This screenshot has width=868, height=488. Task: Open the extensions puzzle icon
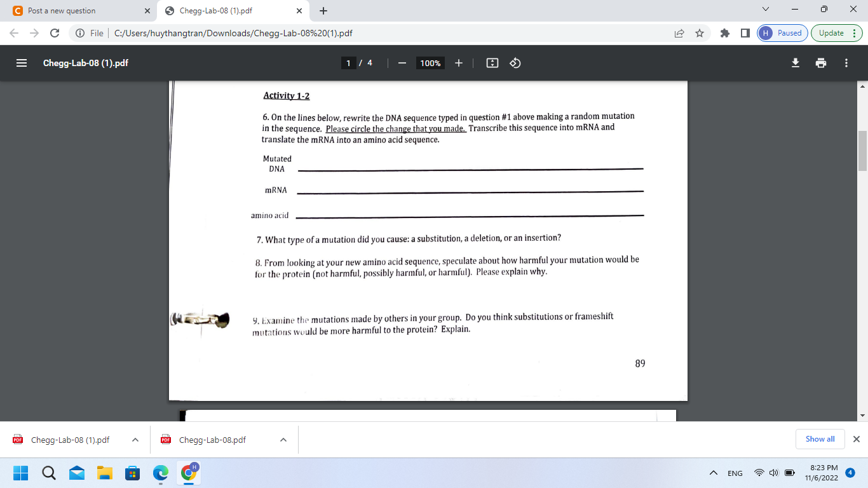[724, 32]
